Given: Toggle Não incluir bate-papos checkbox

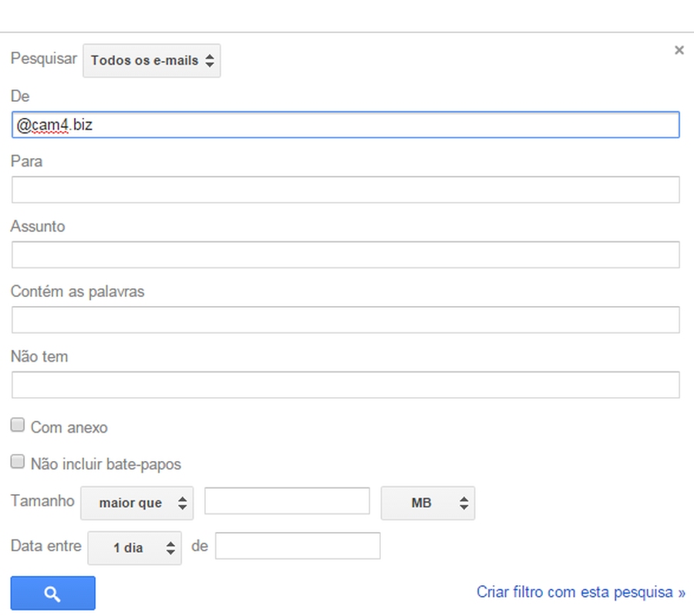Looking at the screenshot, I should click(x=18, y=462).
